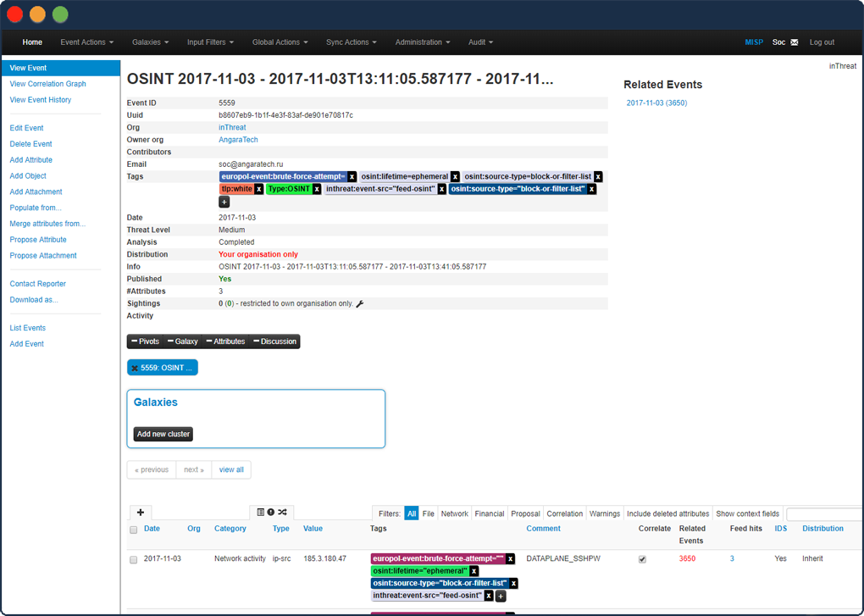The image size is (864, 616).
Task: Click Delete Event in sidebar
Action: (x=30, y=144)
